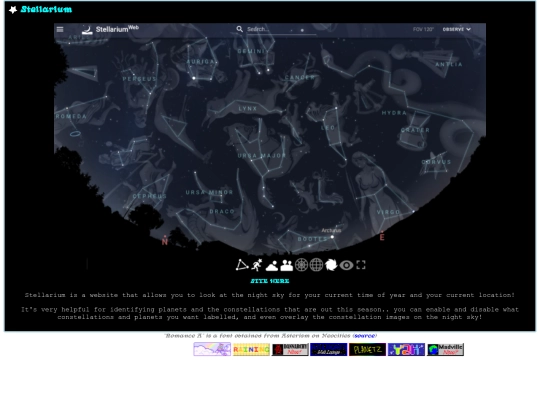The width and height of the screenshot is (540, 405).
Task: Click the colorful Y2K badge
Action: pos(406,350)
